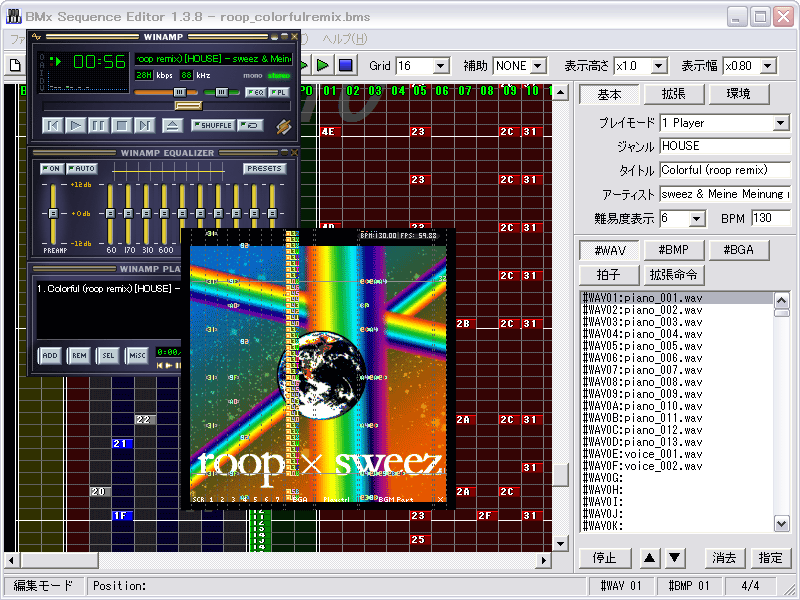The image size is (800, 600).
Task: Open equalizer PRESETS
Action: click(264, 169)
